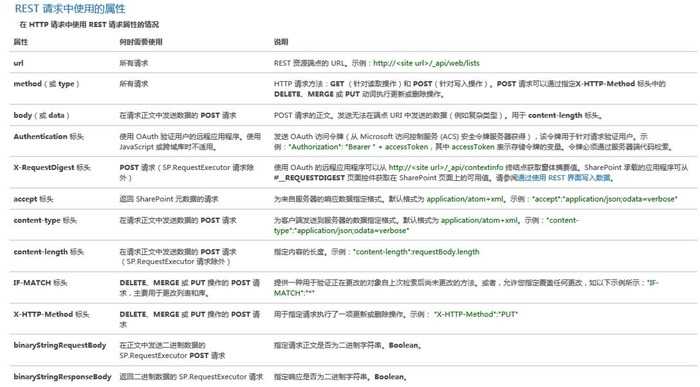The height and width of the screenshot is (387, 700).
Task: Select the binaryStringResponseBody property cell
Action: [x=62, y=377]
